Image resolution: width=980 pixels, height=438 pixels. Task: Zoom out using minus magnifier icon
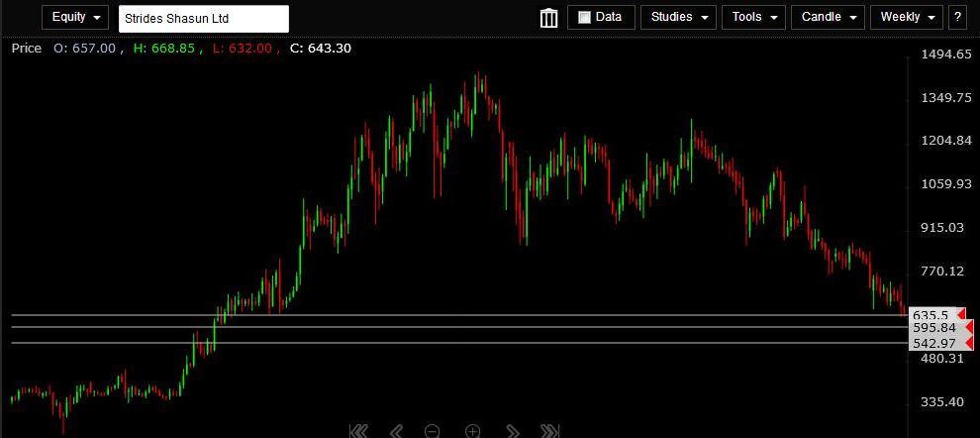[x=433, y=431]
